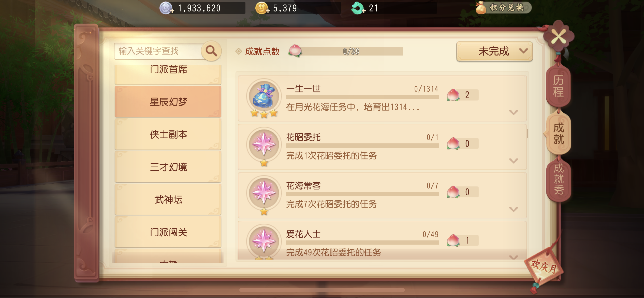Select the 侠士副本 category
644x298 pixels.
[168, 134]
